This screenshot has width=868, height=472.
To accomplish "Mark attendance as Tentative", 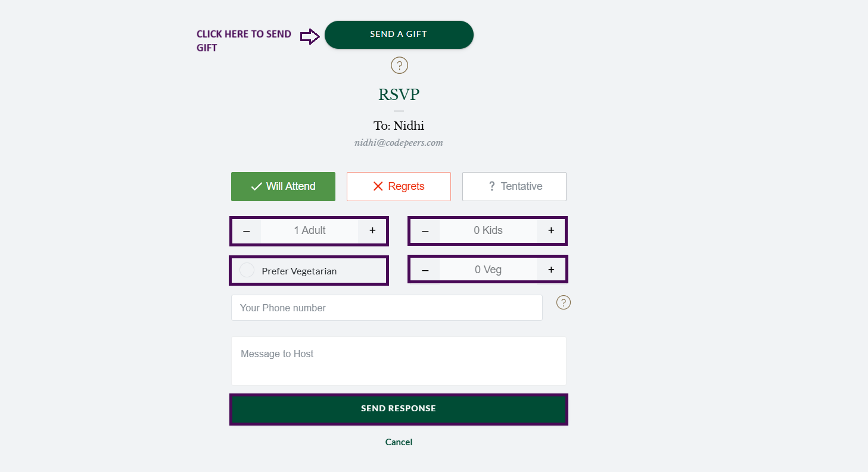I will coord(514,186).
